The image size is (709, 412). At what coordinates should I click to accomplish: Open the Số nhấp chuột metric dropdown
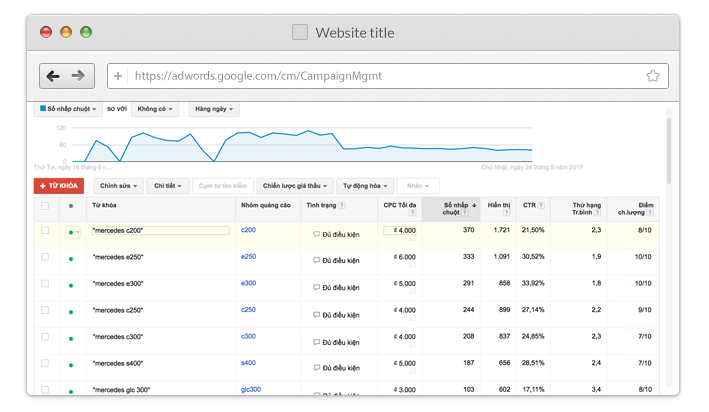point(68,109)
